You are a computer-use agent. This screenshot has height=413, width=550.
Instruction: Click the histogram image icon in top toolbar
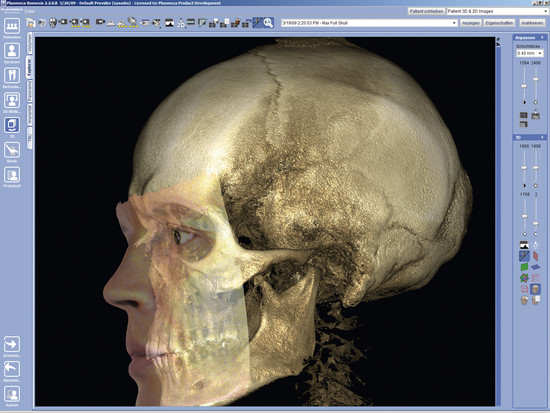click(x=169, y=23)
